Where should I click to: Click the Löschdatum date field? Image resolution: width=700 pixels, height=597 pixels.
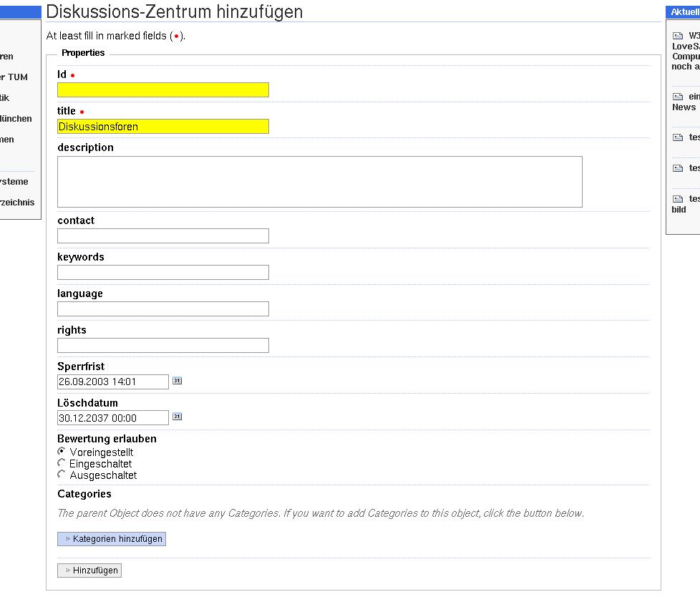113,418
